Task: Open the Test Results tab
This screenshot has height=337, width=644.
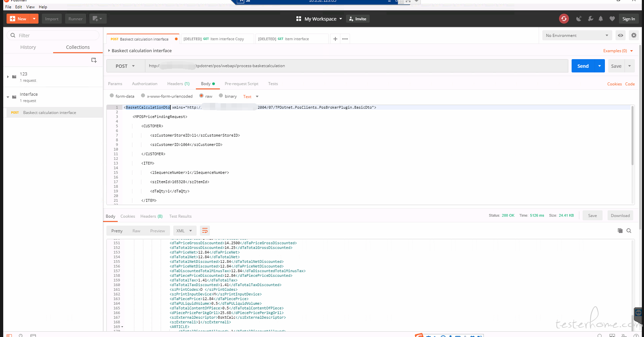Action: (x=180, y=216)
